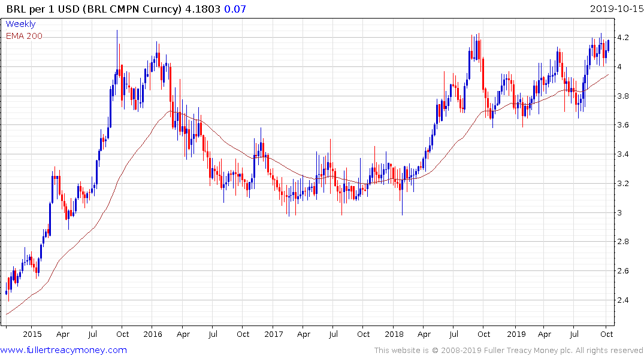Click the copyright notice text
The height and width of the screenshot is (359, 644).
point(509,351)
